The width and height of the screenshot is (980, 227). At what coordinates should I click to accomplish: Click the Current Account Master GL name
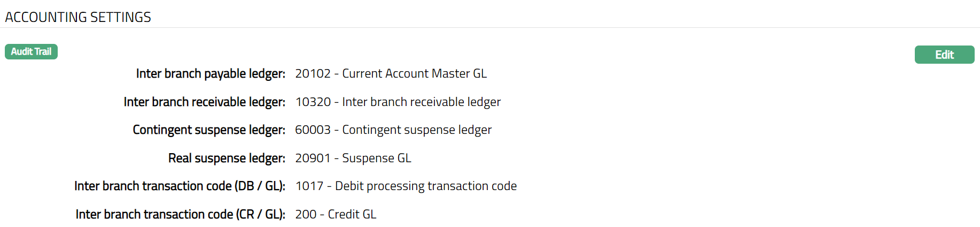[x=414, y=73]
